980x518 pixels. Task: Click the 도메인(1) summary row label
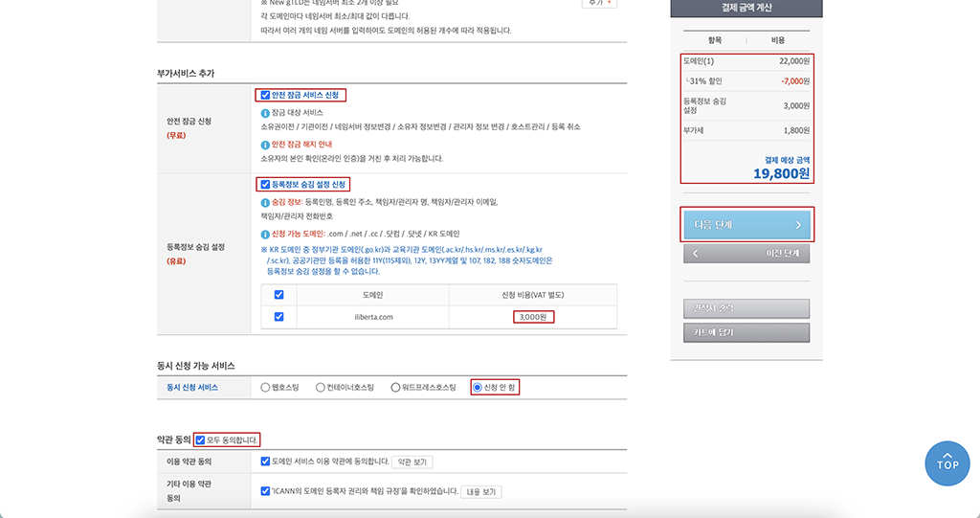(699, 61)
